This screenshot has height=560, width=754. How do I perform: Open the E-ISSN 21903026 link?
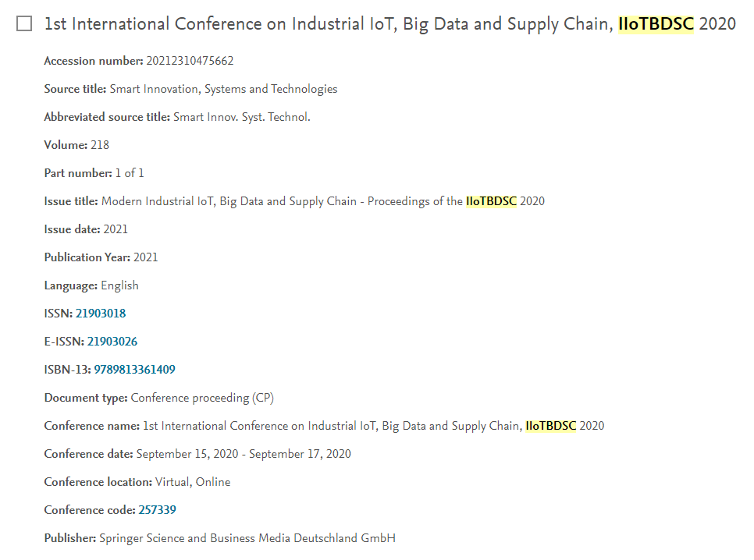click(x=112, y=342)
